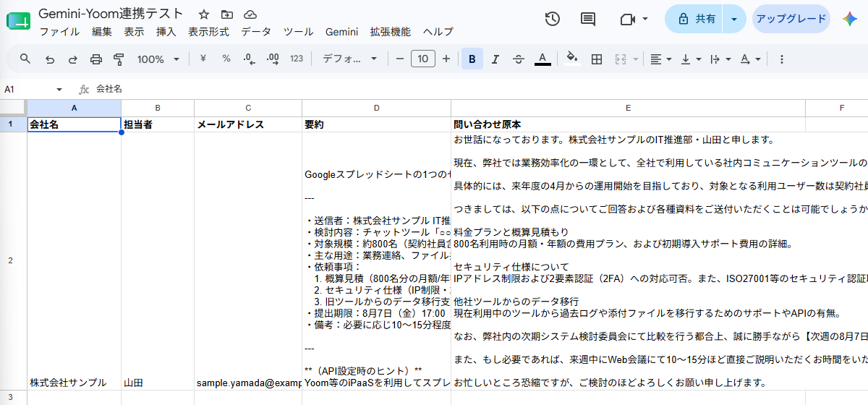This screenshot has width=868, height=405.
Task: Open text rotation dropdown
Action: tap(750, 59)
